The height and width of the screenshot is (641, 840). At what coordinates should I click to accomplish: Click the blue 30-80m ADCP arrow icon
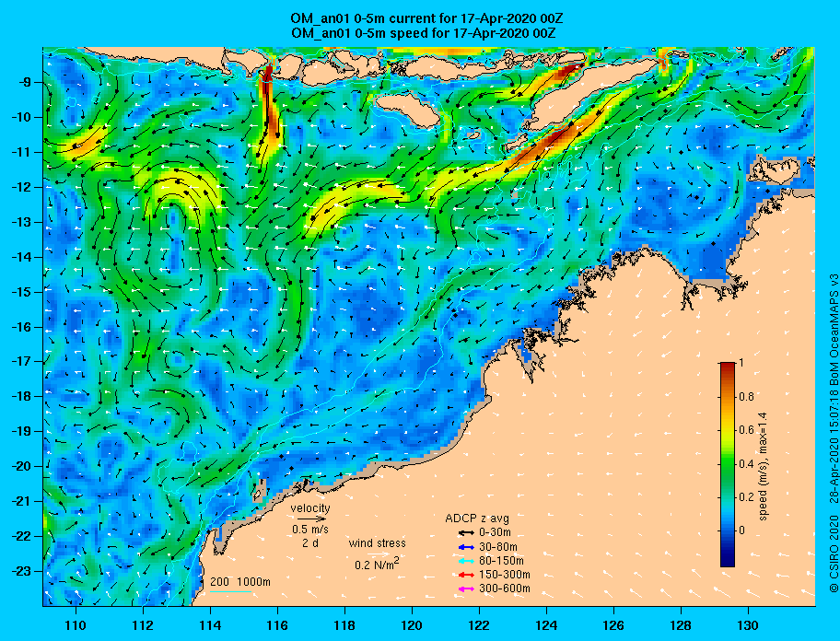[x=467, y=547]
